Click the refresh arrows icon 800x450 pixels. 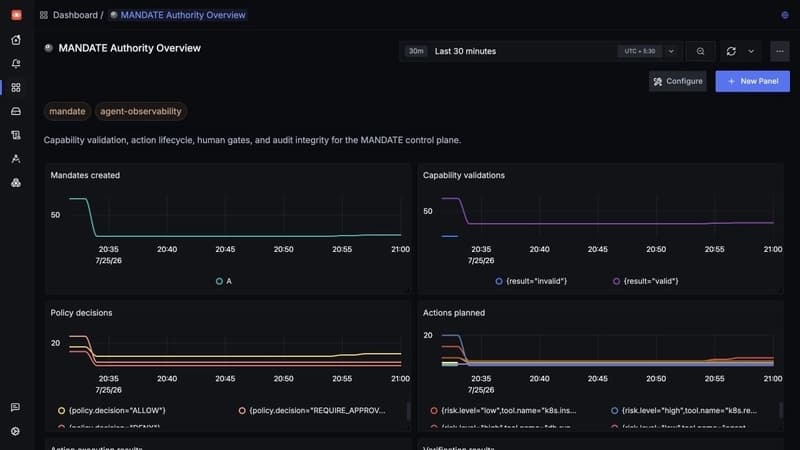[731, 51]
